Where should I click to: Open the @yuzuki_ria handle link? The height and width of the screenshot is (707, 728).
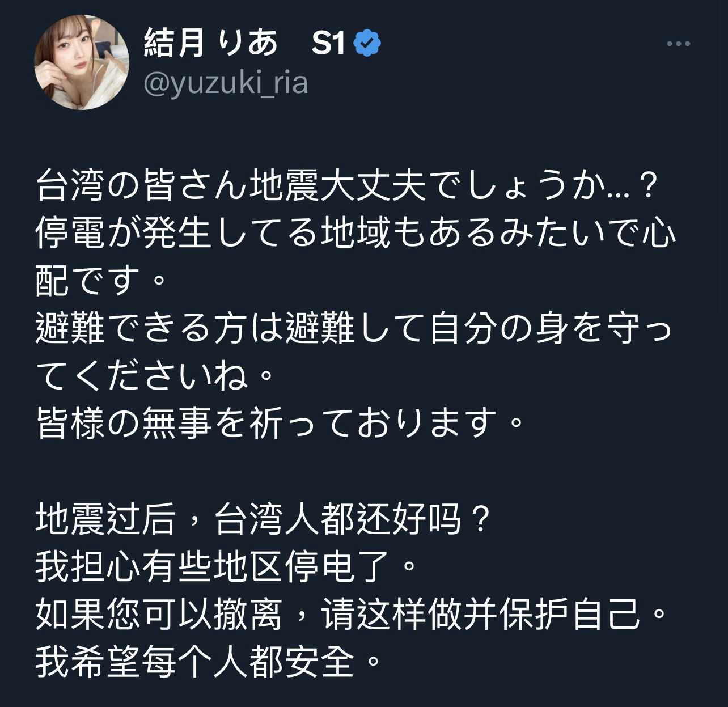pyautogui.click(x=226, y=83)
